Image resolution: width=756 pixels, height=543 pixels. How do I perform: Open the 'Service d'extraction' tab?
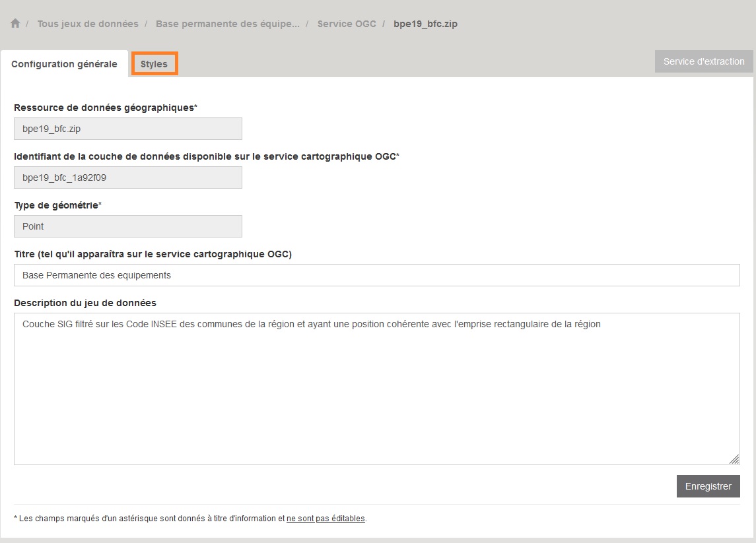point(703,61)
